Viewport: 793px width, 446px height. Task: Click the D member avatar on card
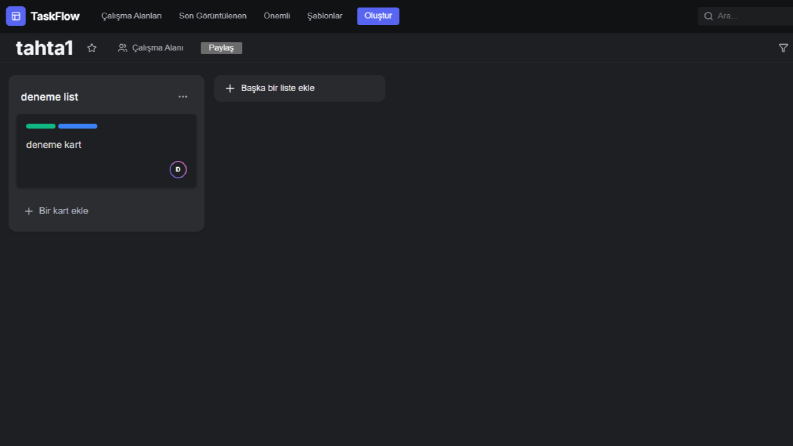178,169
